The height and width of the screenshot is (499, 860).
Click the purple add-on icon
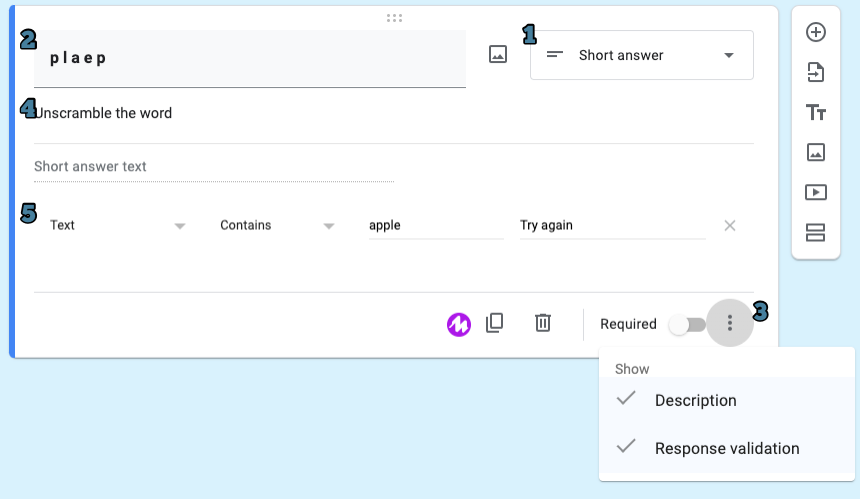(x=458, y=324)
